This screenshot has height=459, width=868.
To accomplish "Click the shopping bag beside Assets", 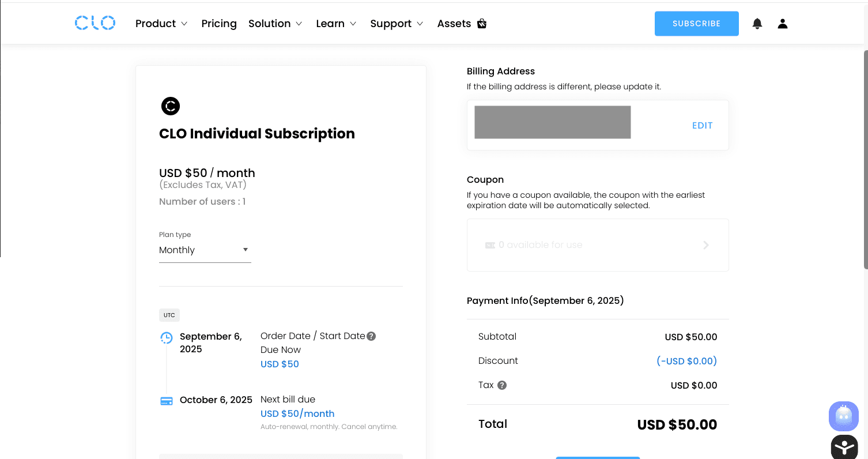I will [x=481, y=24].
